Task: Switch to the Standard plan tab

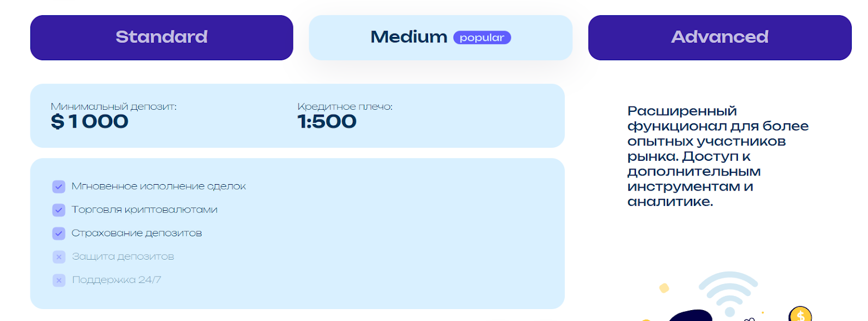Action: 162,37
